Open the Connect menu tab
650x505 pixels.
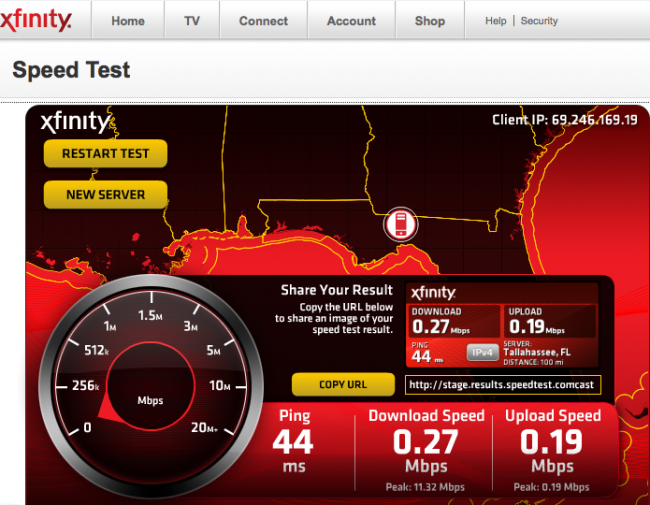click(x=263, y=21)
